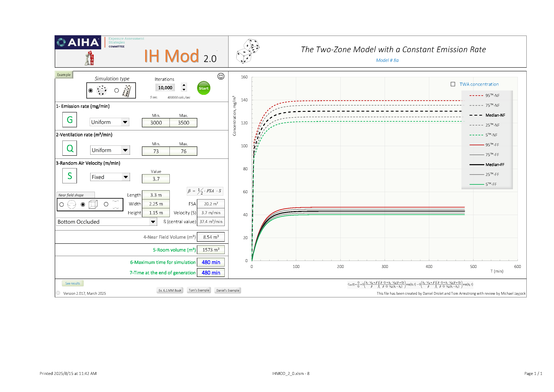Screen dimensions: 554x392
Task: Click the large dice image near title
Action: (x=248, y=51)
